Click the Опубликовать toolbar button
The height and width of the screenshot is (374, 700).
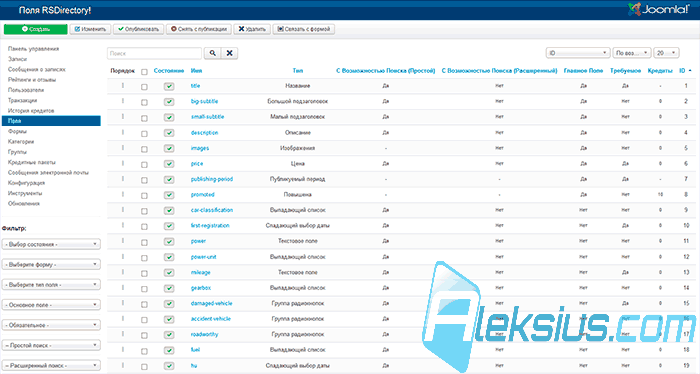tap(138, 29)
